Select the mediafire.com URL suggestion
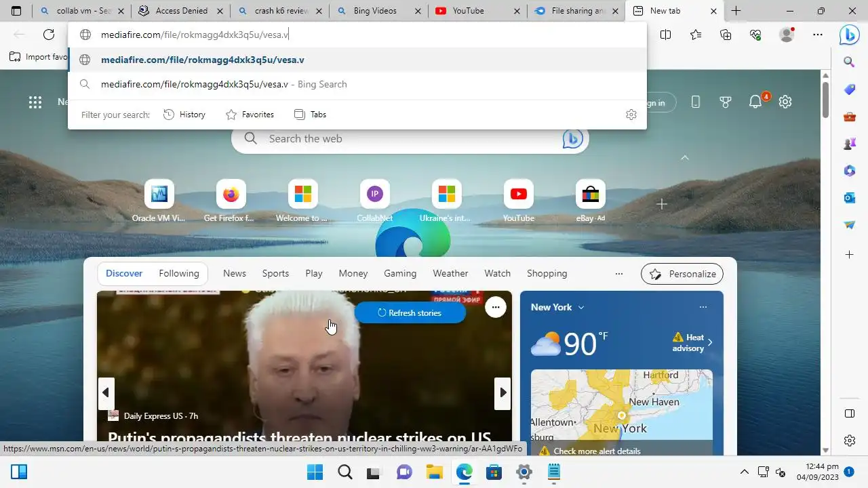 357,60
